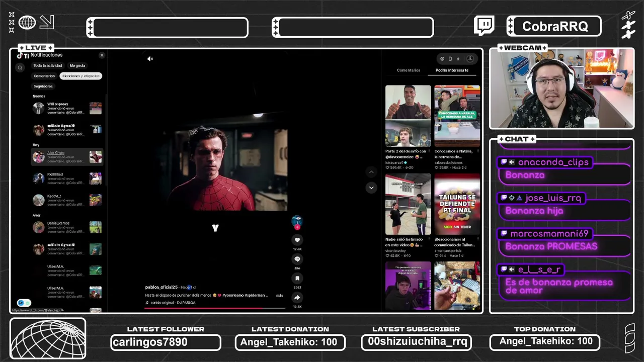Go to next video with down chevron
644x362 pixels.
click(x=371, y=188)
